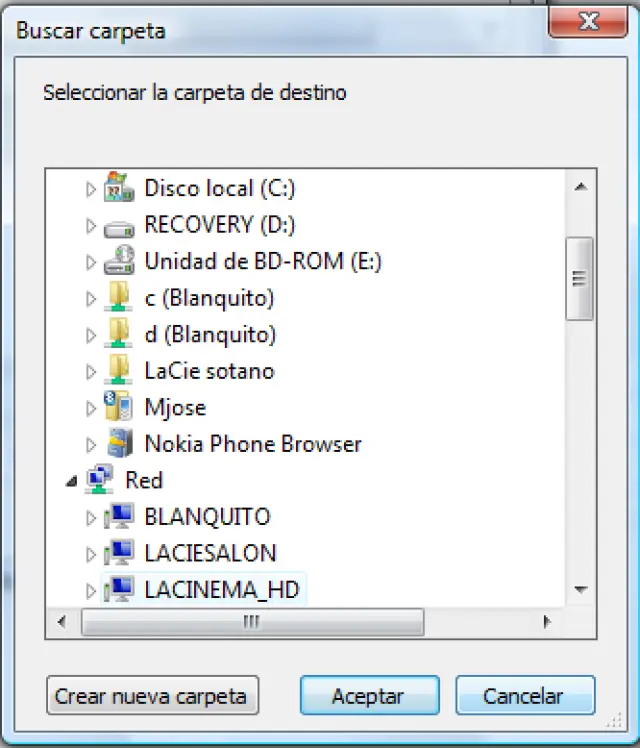The height and width of the screenshot is (748, 640).
Task: Click the vertical scrollbar down arrow
Action: [x=581, y=590]
